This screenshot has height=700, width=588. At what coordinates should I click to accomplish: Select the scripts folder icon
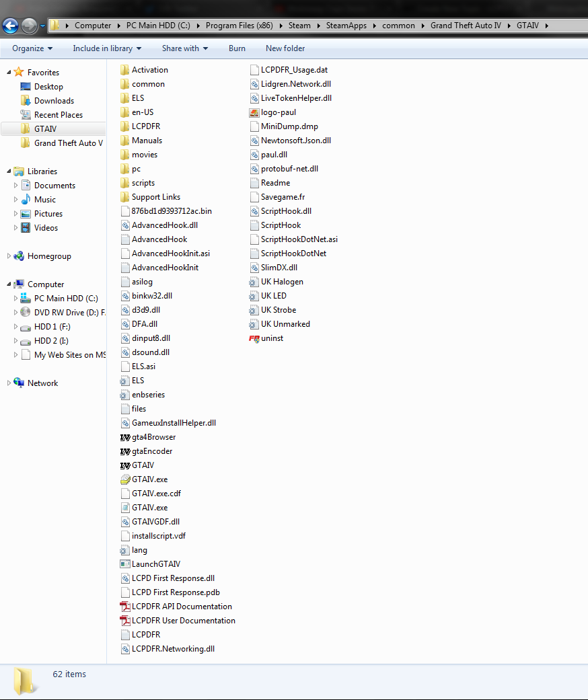click(x=124, y=183)
